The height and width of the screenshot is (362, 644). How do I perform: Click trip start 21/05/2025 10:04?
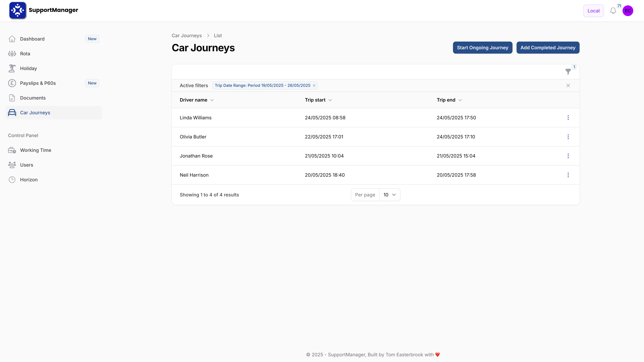pyautogui.click(x=324, y=156)
